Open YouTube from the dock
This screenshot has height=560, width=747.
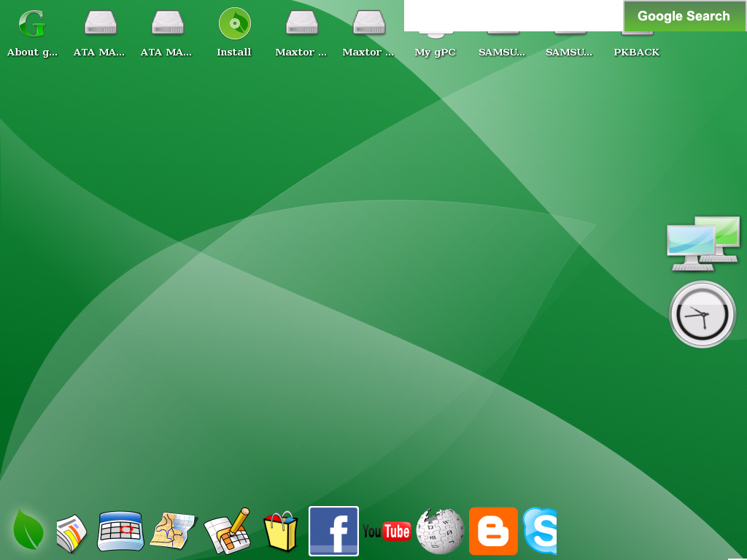pyautogui.click(x=387, y=531)
